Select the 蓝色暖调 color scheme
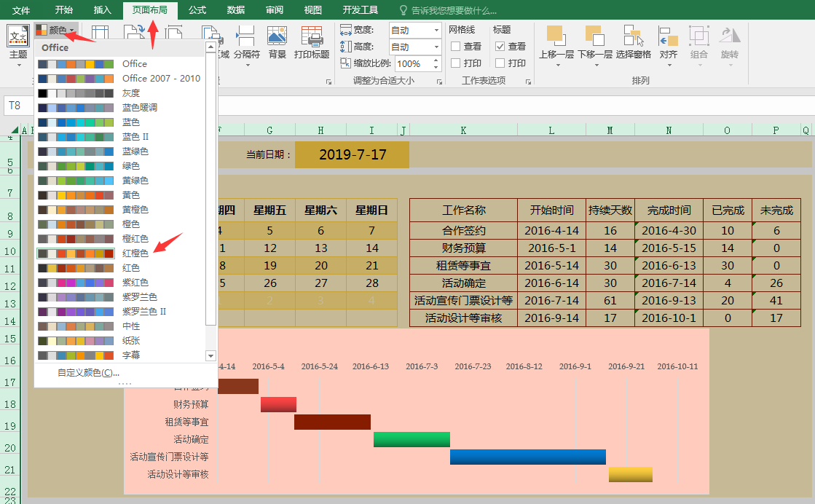The image size is (815, 504). 119,108
